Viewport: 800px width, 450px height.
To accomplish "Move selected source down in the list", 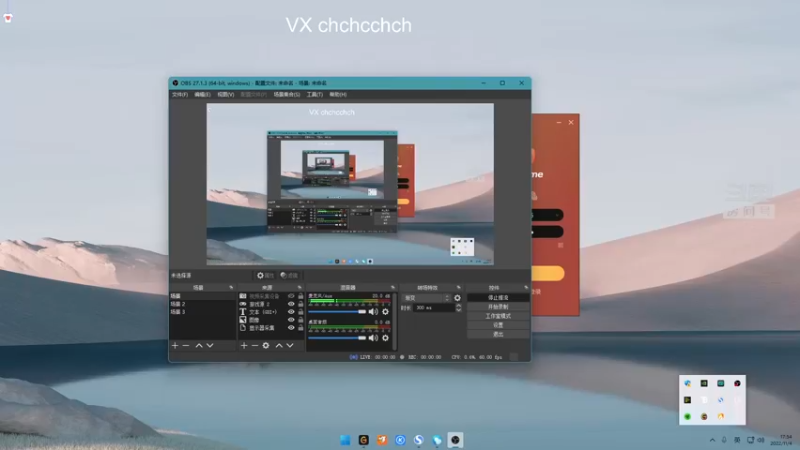I will (290, 345).
